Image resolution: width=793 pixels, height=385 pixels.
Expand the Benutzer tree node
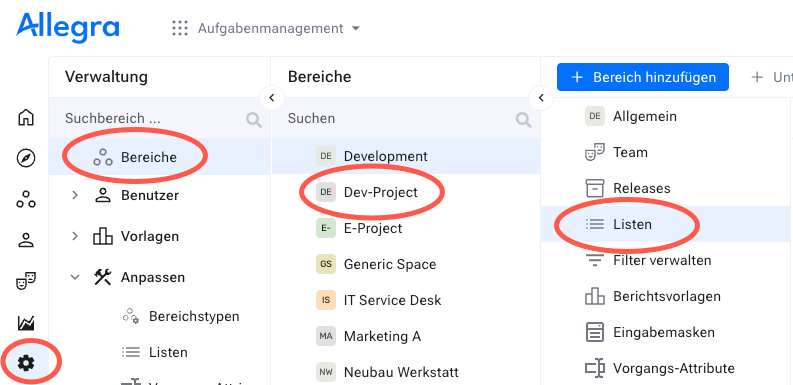[x=75, y=195]
